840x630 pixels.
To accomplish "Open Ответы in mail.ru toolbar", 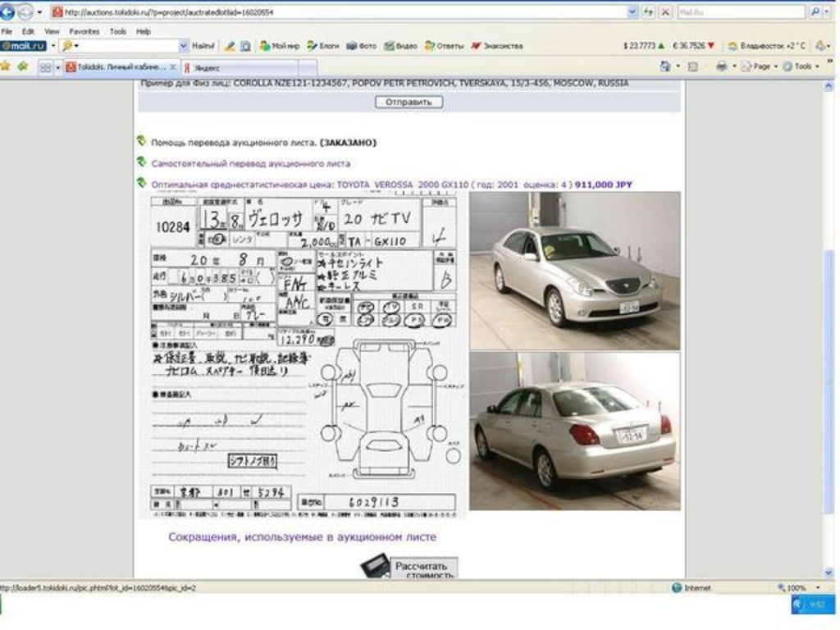I will coord(444,46).
